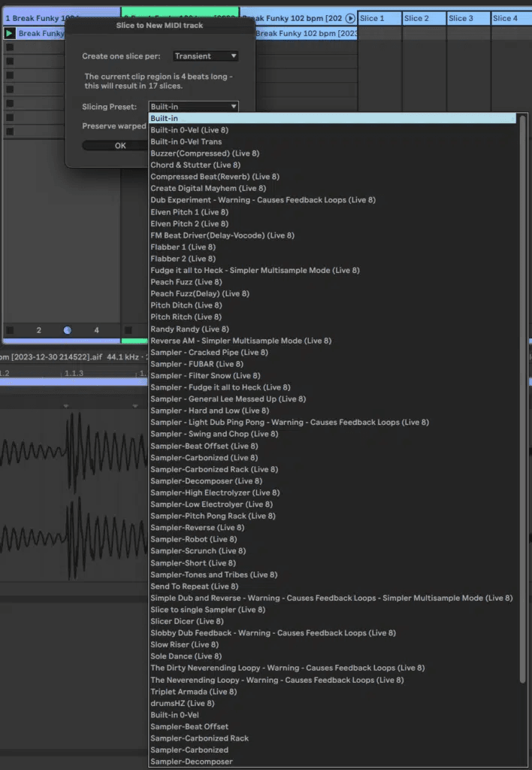Select Dub Experiment feedback-loop warning preset
Viewport: 532px width, 770px height.
[x=333, y=200]
